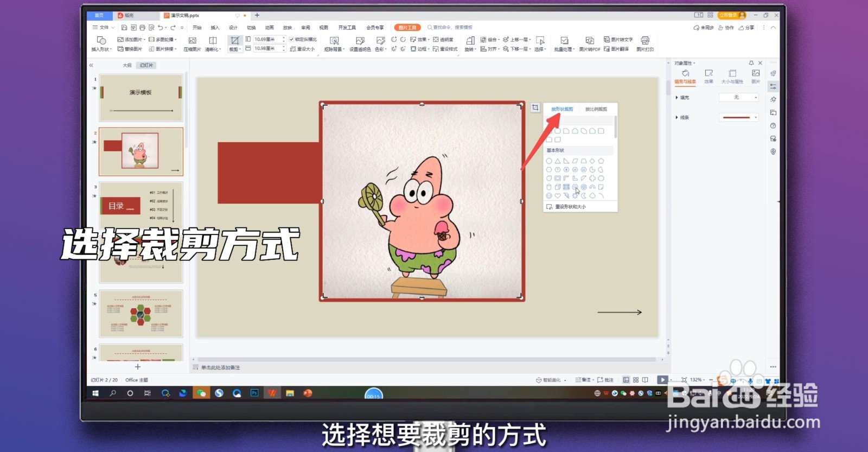Viewport: 868px width, 452px height.
Task: Switch to 大纲 outline tab
Action: [127, 65]
